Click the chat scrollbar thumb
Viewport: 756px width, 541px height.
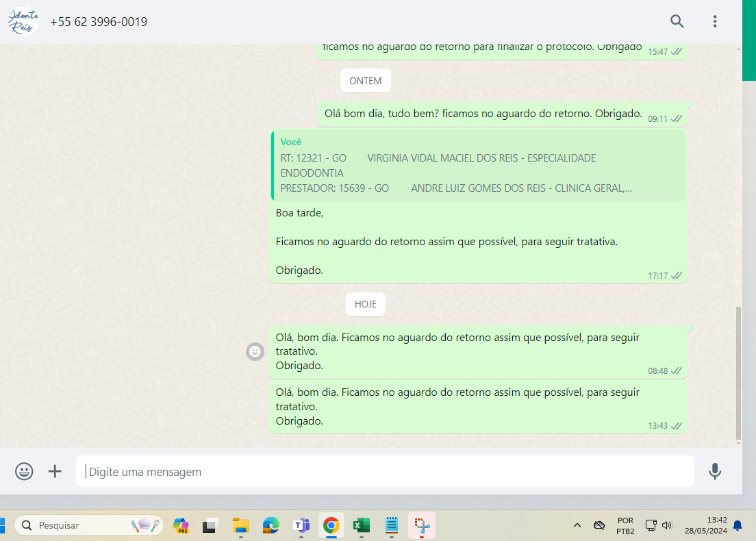click(x=738, y=373)
